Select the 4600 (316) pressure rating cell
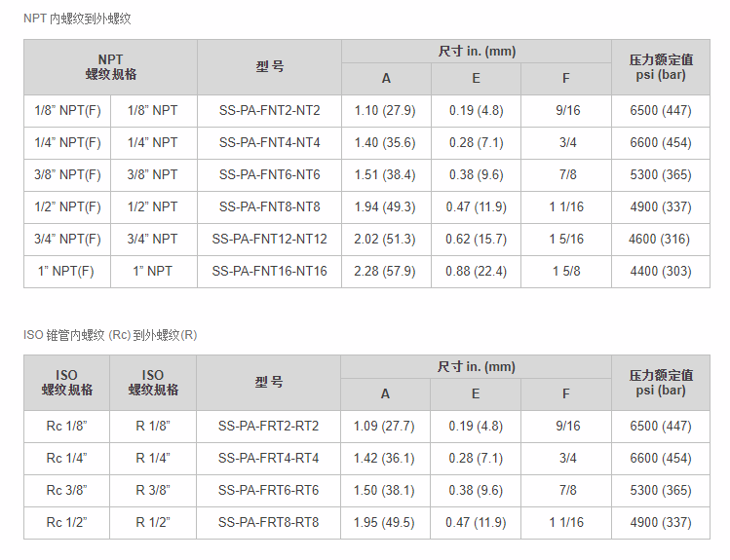This screenshot has height=560, width=730. (660, 240)
